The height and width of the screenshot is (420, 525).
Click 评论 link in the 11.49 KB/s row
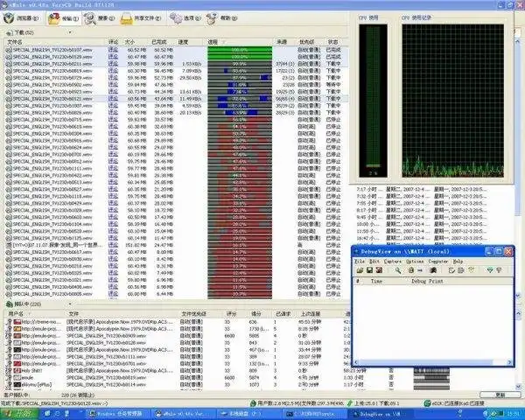tap(113, 99)
